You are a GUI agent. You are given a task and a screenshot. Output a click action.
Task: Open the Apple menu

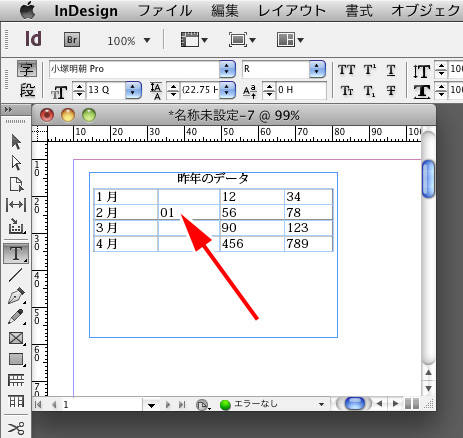28,11
